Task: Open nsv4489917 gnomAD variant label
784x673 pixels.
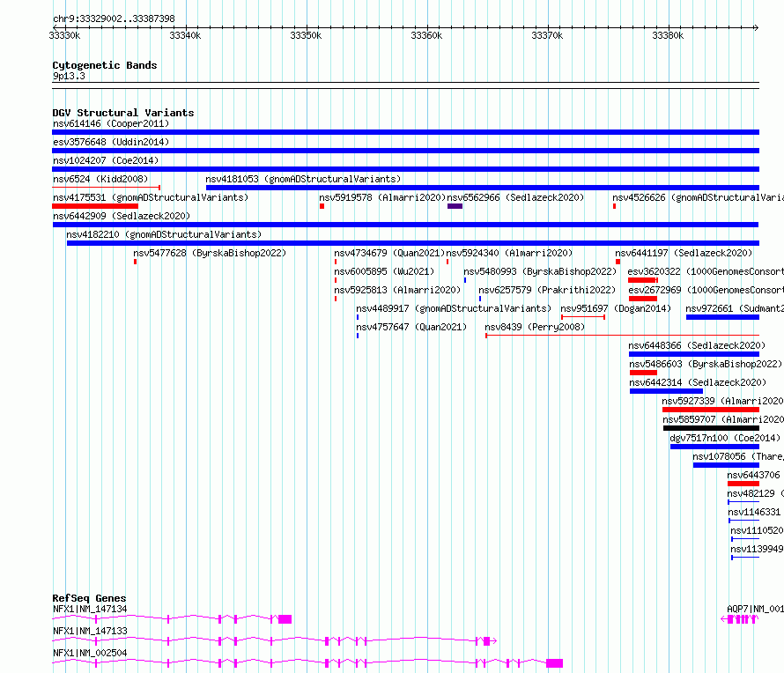Action: tap(454, 308)
